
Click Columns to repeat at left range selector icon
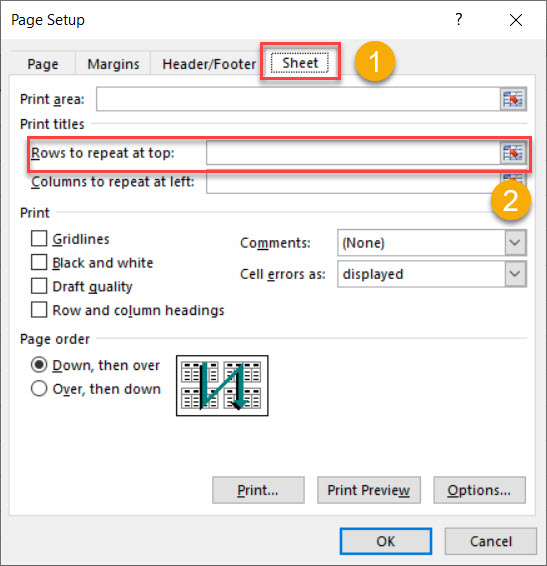coord(513,178)
